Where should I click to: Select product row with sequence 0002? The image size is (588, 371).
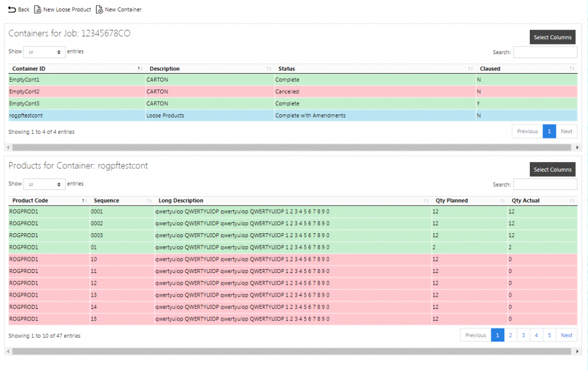pyautogui.click(x=293, y=223)
